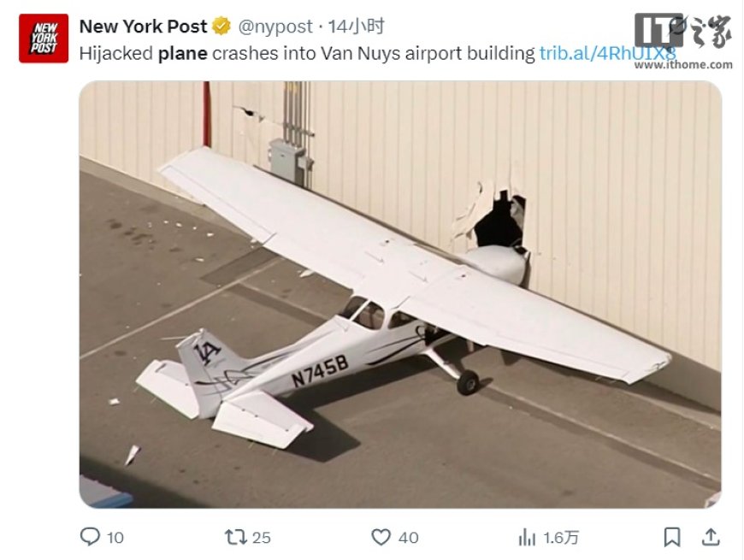Click the 1.6万 view count

pos(561,538)
